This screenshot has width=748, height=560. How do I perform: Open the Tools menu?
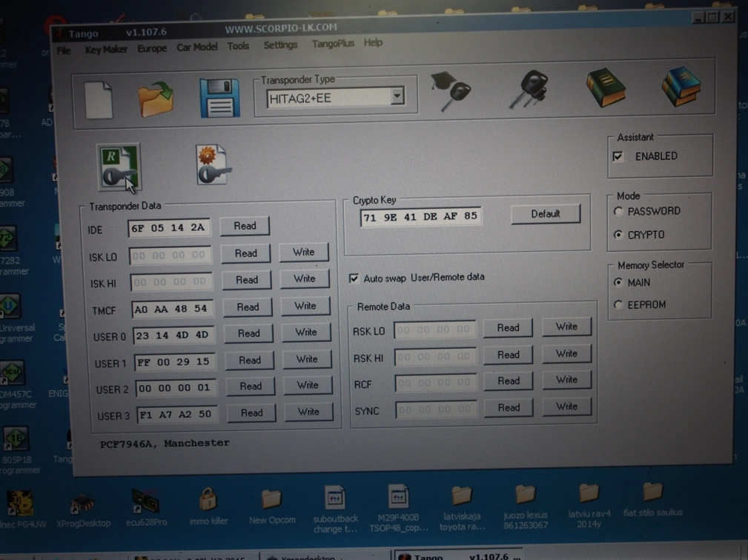(x=238, y=46)
